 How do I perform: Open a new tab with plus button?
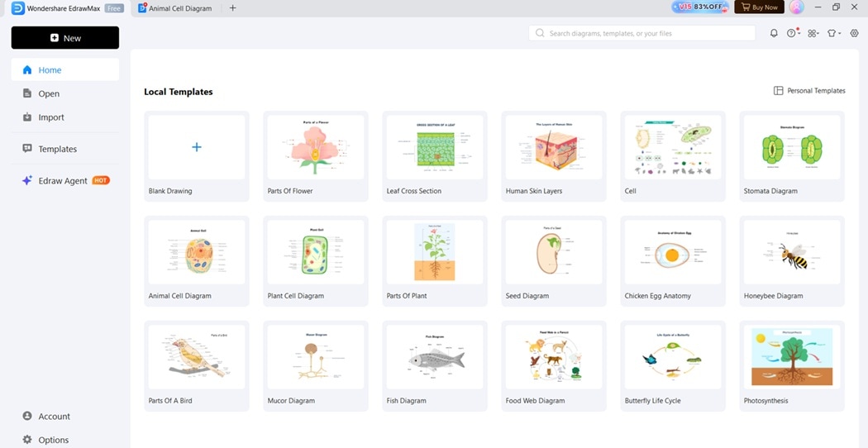tap(232, 7)
